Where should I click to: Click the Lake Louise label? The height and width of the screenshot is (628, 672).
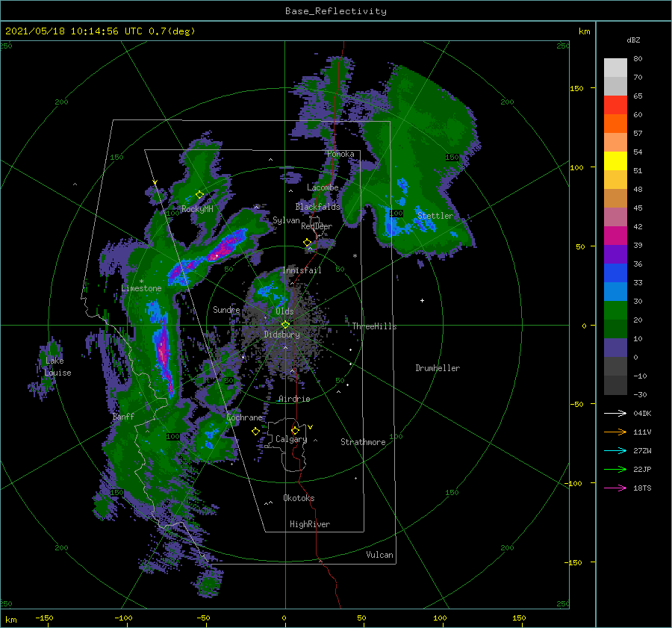(57, 367)
